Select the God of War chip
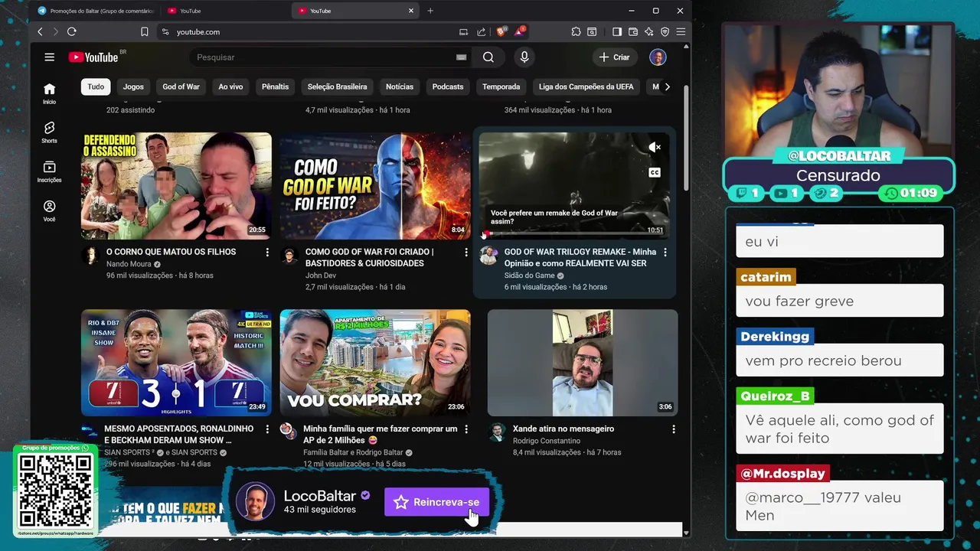 [181, 86]
